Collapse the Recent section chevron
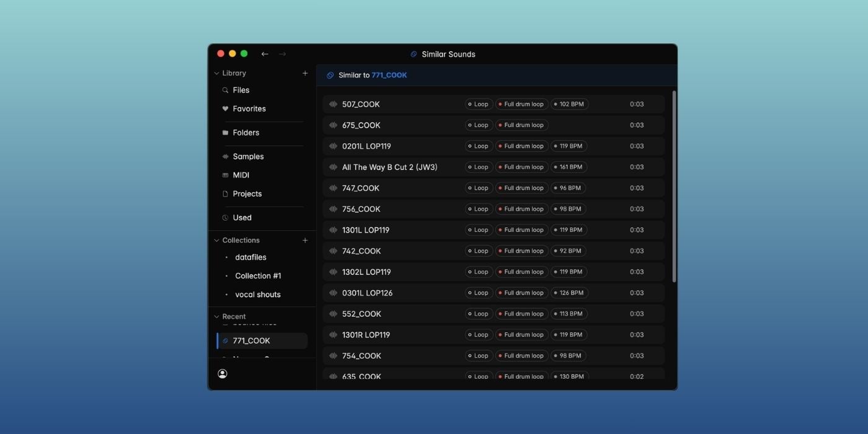868x434 pixels. pos(216,317)
